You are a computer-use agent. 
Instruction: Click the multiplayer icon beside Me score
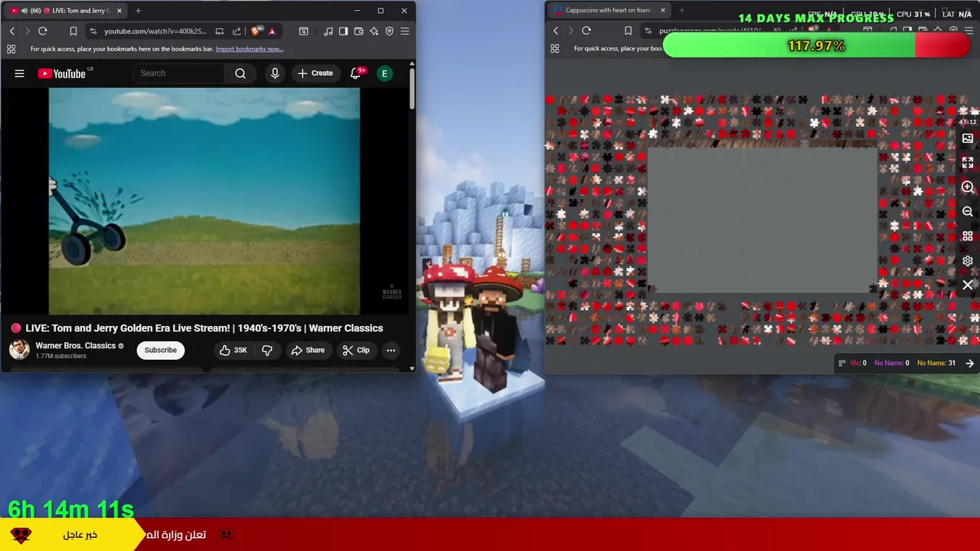[842, 364]
